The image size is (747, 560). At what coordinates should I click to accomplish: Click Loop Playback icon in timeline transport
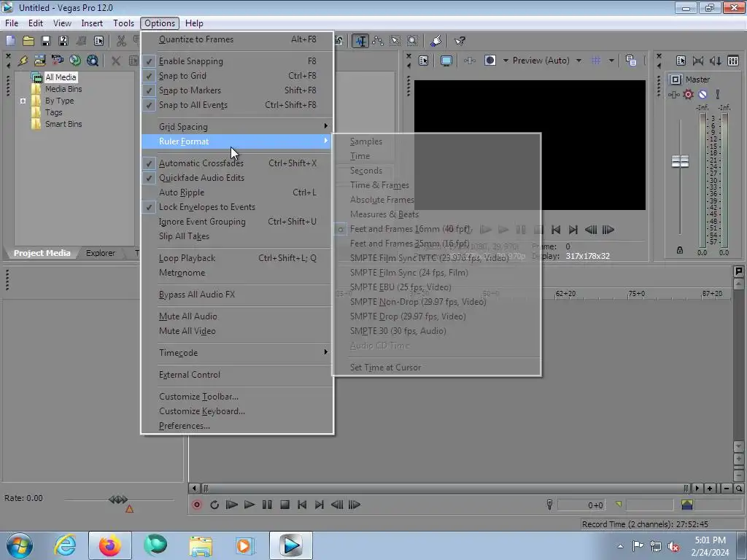coord(214,505)
